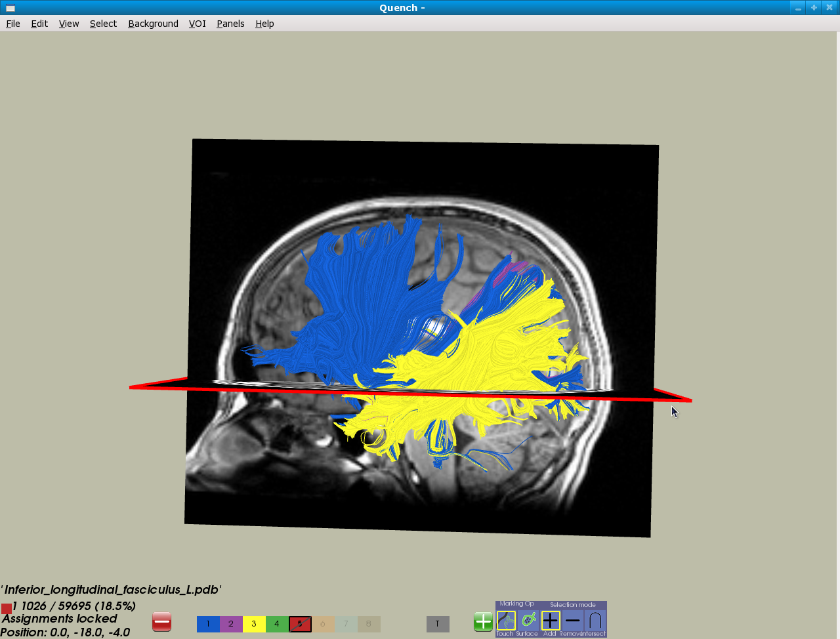
Task: Select green fiber group 4
Action: point(277,624)
